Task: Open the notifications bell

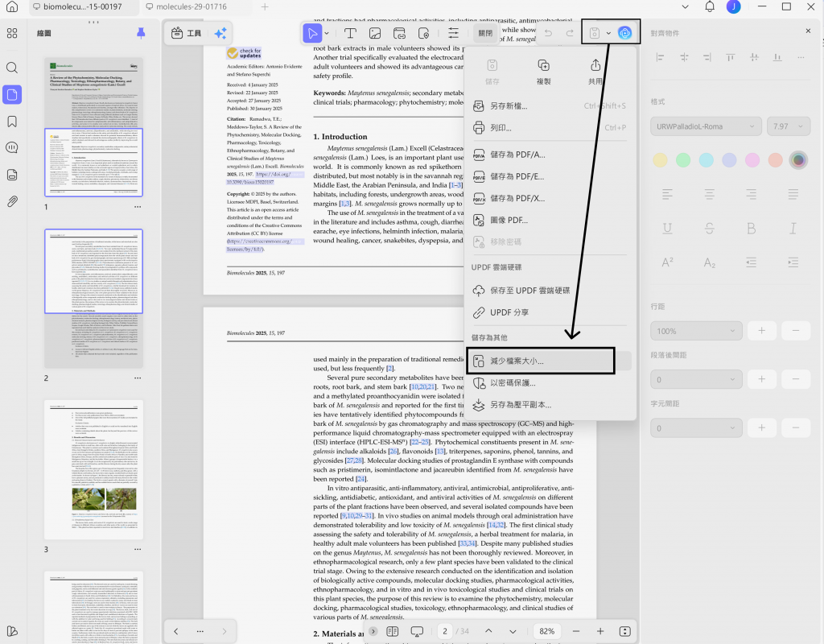Action: click(x=710, y=6)
